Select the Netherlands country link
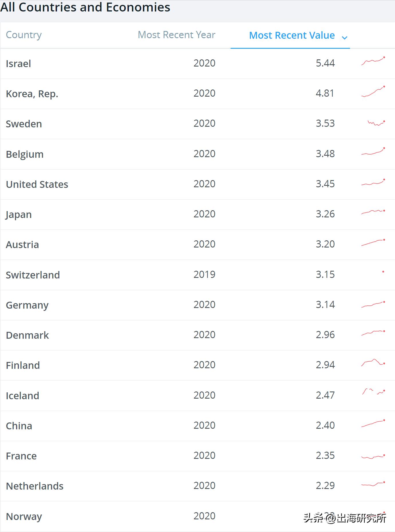The image size is (395, 532). tap(35, 486)
